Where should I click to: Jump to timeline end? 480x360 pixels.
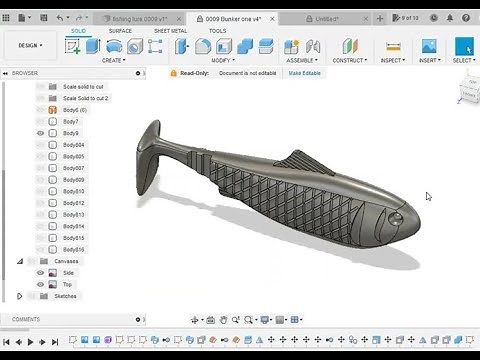point(55,342)
